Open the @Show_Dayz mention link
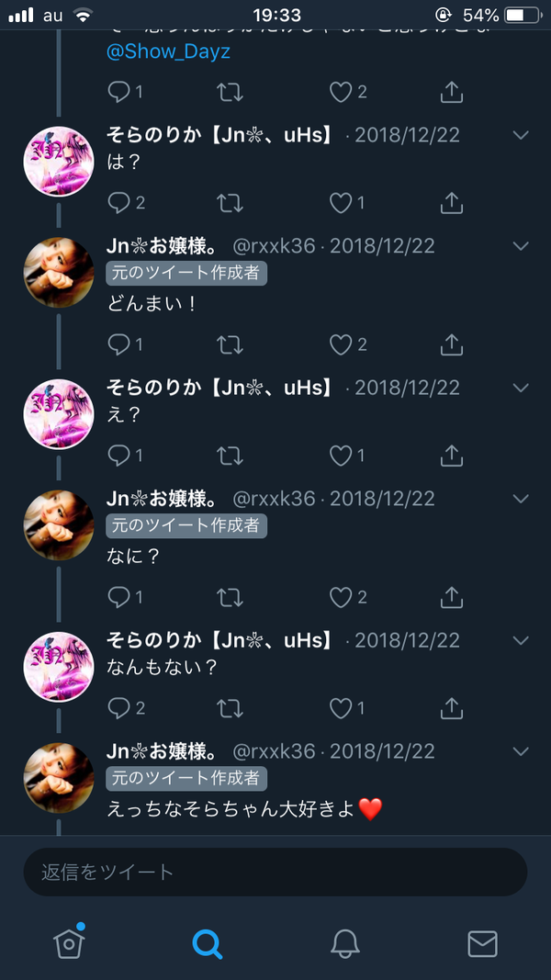The image size is (551, 980). (x=168, y=51)
